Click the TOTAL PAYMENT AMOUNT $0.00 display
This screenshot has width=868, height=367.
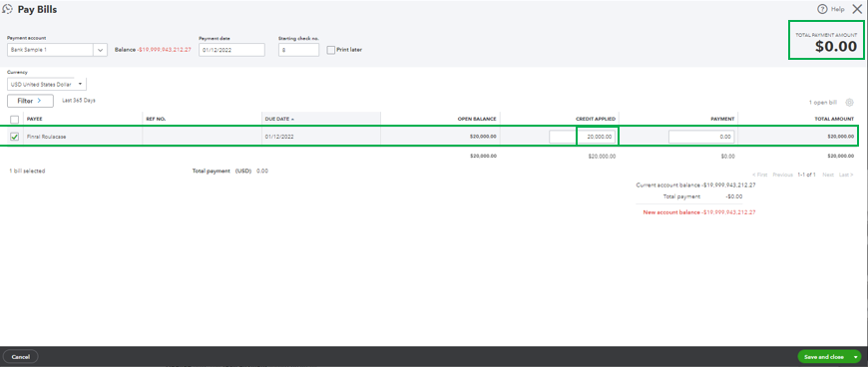[x=826, y=41]
